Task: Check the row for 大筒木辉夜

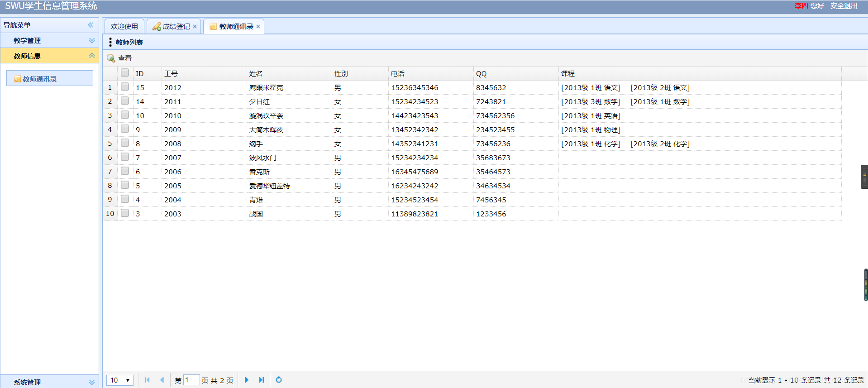Action: (125, 129)
